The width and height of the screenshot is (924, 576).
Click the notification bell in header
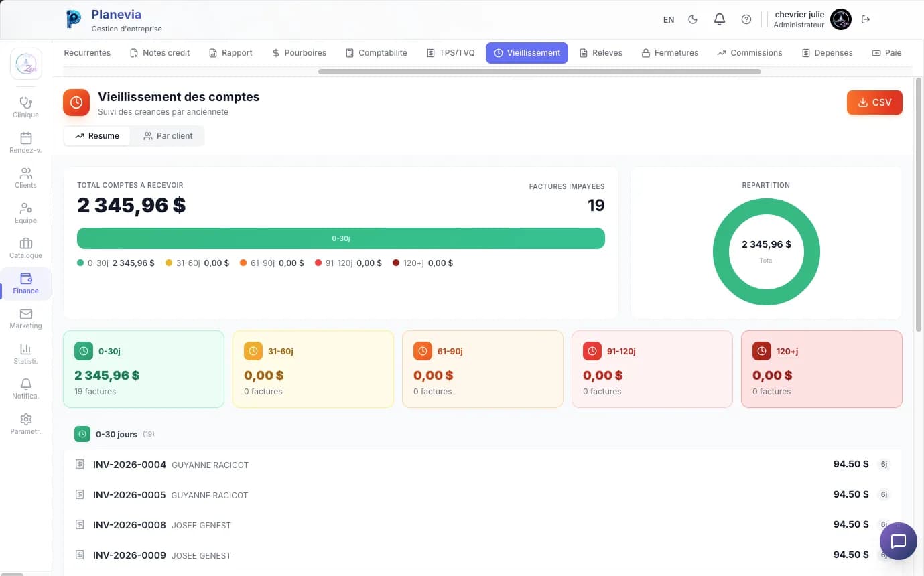point(719,19)
